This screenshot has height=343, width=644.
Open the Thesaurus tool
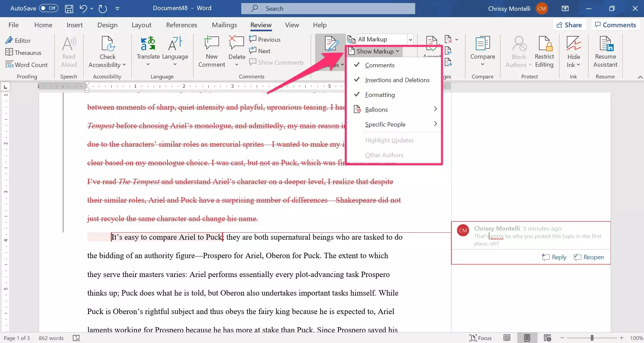[23, 53]
